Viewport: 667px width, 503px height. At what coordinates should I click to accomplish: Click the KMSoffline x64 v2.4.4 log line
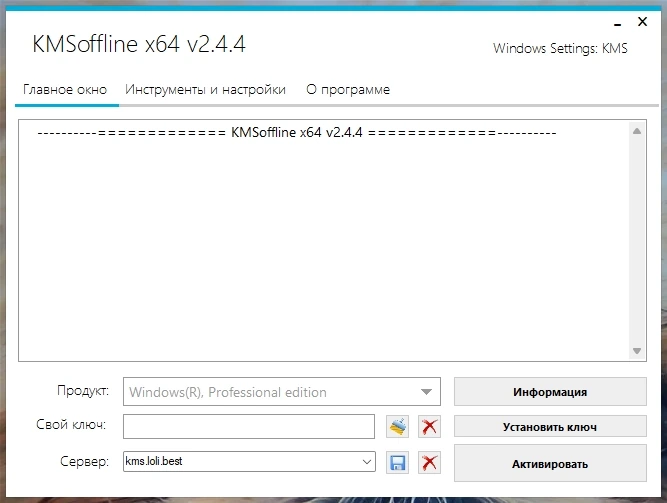297,133
